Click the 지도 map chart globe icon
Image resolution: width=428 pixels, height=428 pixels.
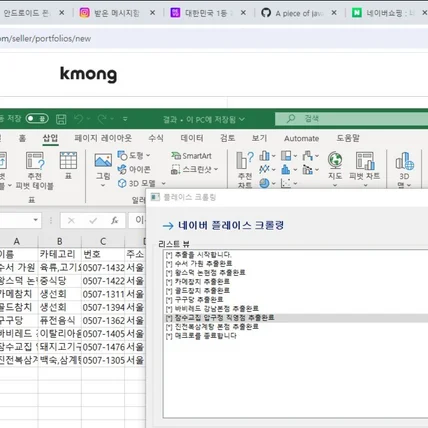point(335,160)
